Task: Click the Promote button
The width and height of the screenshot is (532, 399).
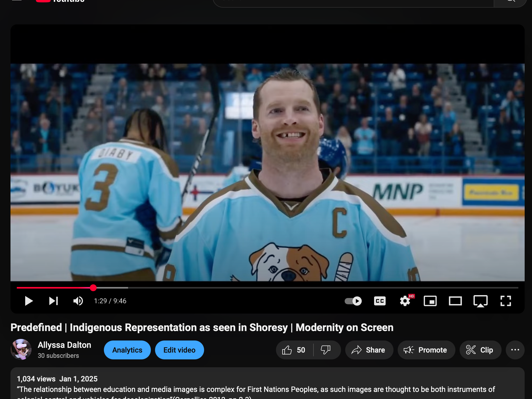Action: point(426,350)
